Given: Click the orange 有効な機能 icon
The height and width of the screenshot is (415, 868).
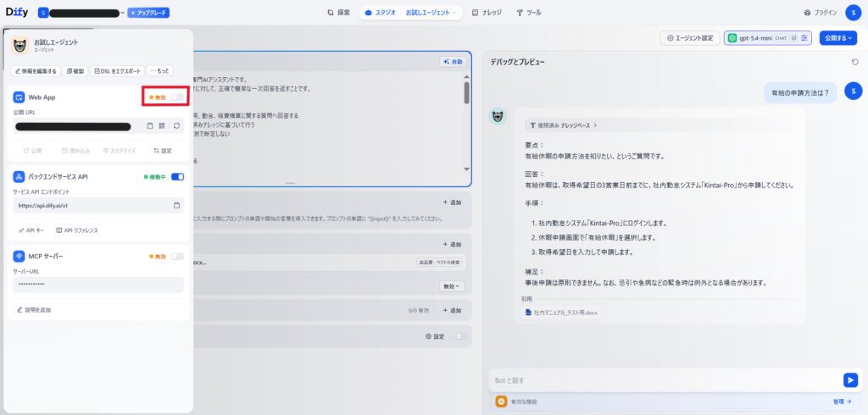Looking at the screenshot, I should point(500,401).
